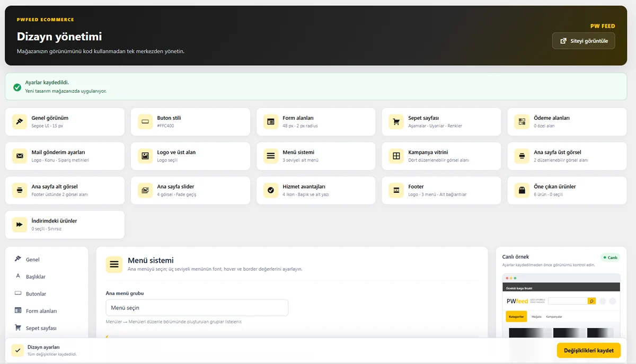The width and height of the screenshot is (636, 364).
Task: Open the Mail gönderim ayarları card
Action: [65, 156]
